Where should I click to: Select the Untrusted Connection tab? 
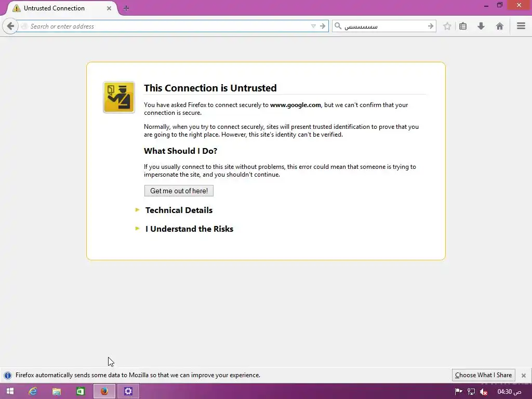[x=61, y=8]
